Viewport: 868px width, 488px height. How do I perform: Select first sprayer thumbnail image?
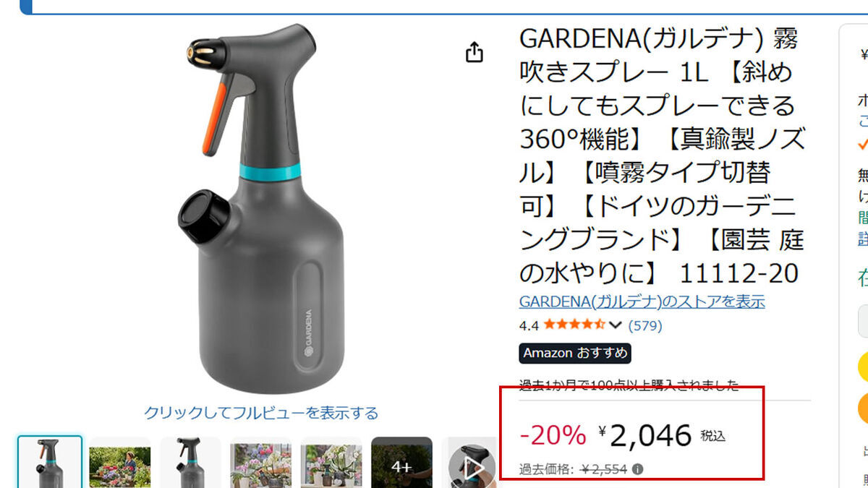tap(50, 462)
